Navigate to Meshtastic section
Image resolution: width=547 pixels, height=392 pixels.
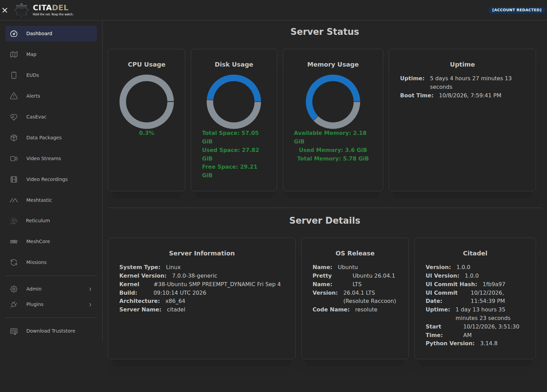(x=51, y=200)
